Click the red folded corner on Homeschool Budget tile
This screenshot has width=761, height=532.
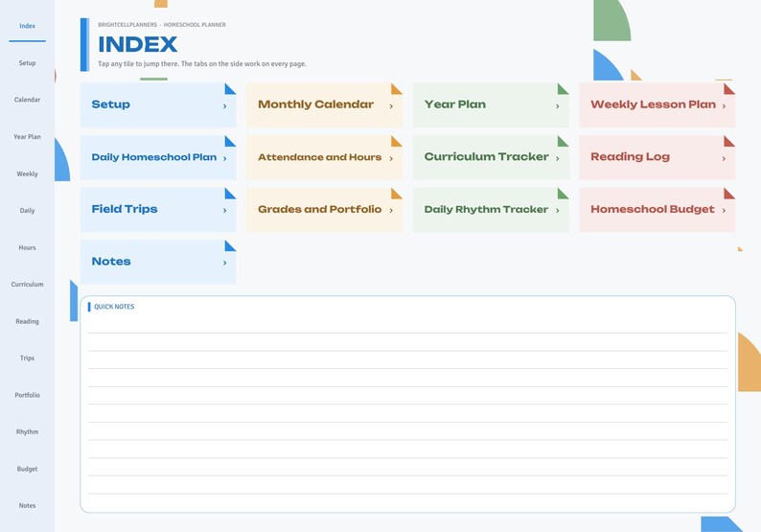pyautogui.click(x=729, y=194)
